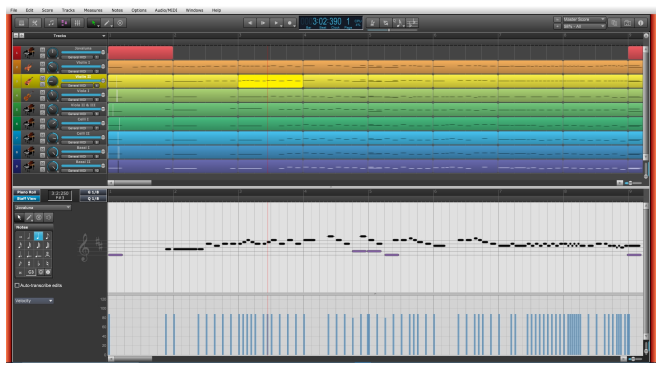
Task: Open the Score menu
Action: 47,10
